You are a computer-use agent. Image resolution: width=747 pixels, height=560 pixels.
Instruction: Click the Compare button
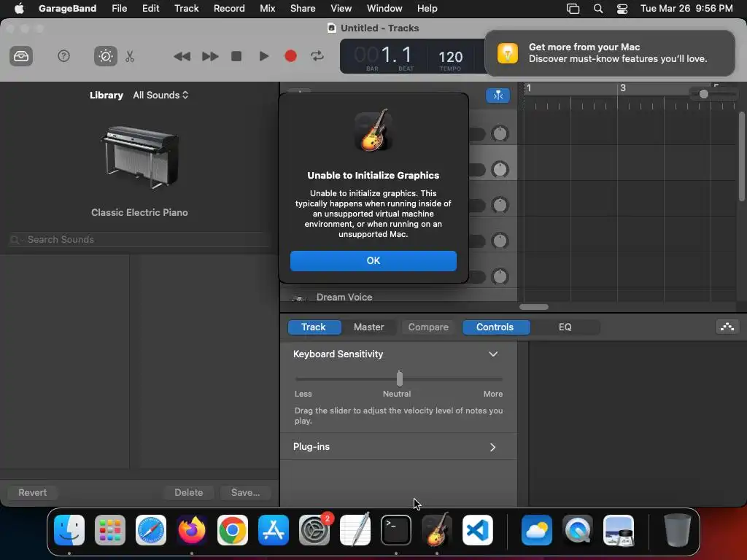point(428,327)
